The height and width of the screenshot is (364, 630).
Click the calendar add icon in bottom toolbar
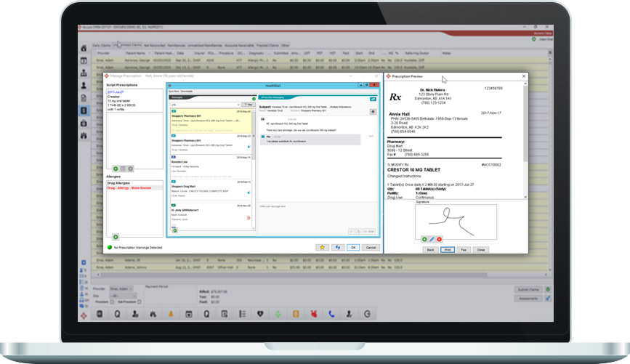click(x=188, y=314)
